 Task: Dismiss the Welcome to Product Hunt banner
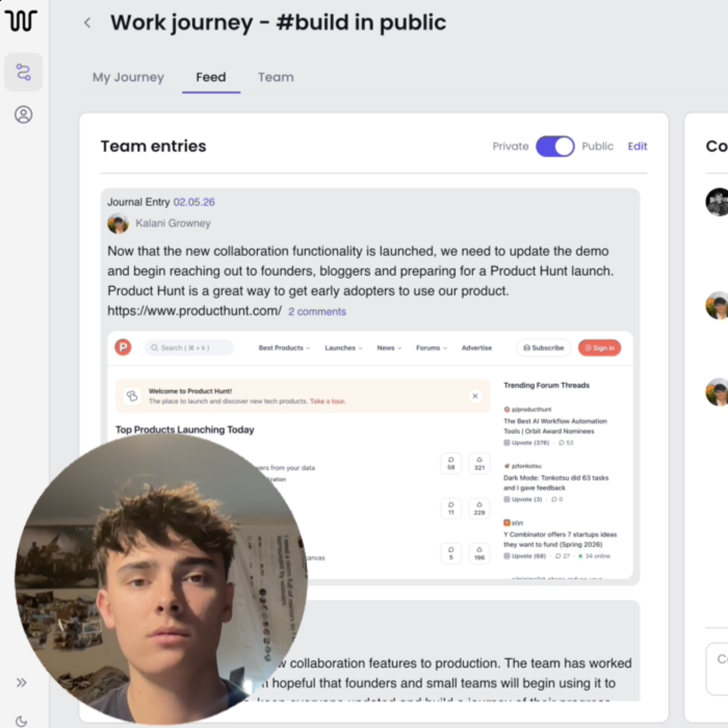[x=475, y=396]
